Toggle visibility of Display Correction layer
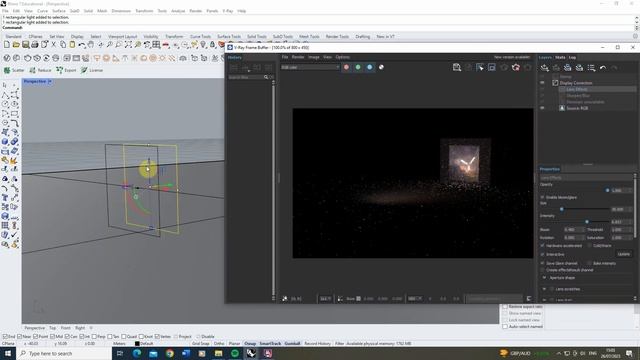Screen dimensions: 640x360 click(x=542, y=83)
